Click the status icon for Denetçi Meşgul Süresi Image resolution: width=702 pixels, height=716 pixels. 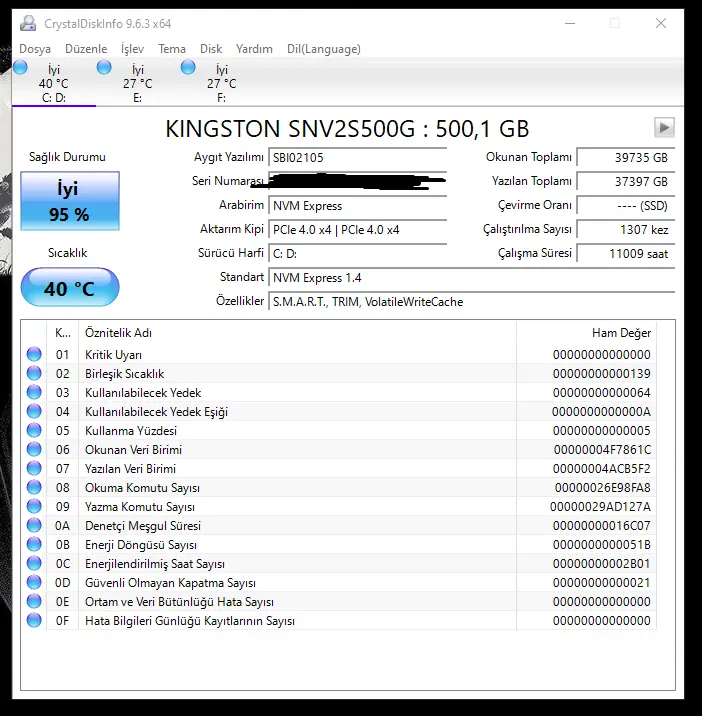tap(34, 526)
